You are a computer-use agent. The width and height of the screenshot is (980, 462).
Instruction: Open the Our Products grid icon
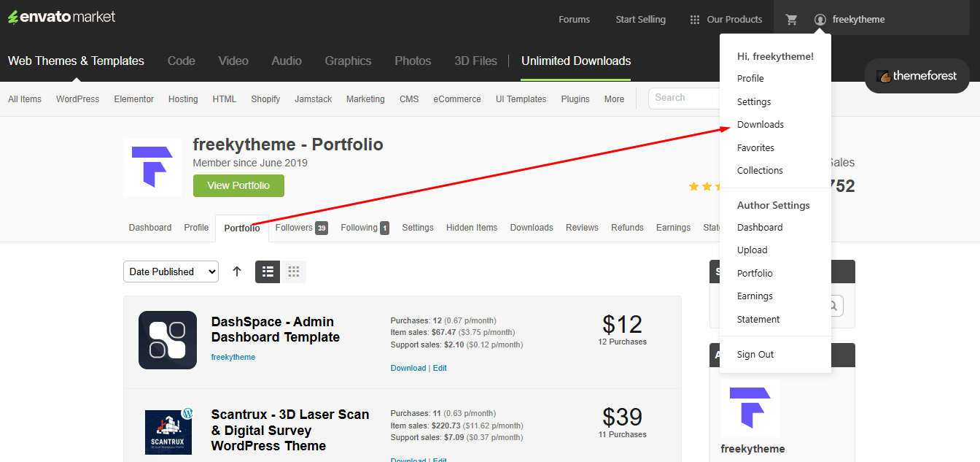pyautogui.click(x=695, y=20)
